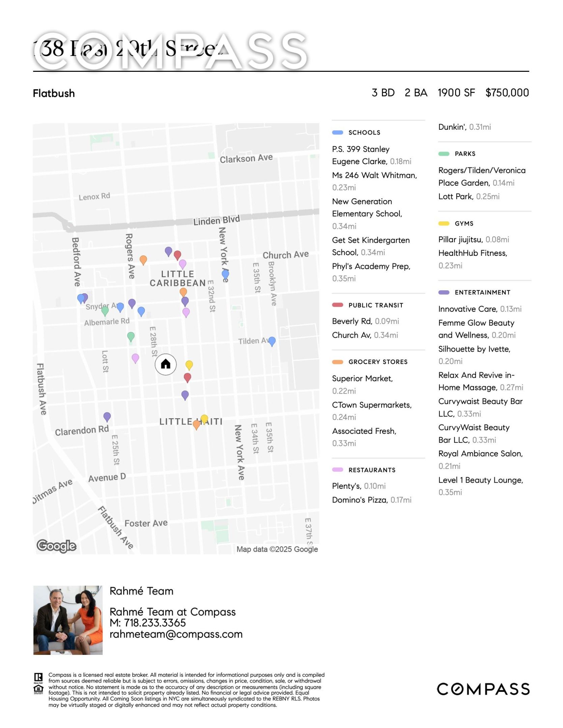Click the green Parks legend swatch
Viewport: 563px width, 728px height.
(x=444, y=154)
